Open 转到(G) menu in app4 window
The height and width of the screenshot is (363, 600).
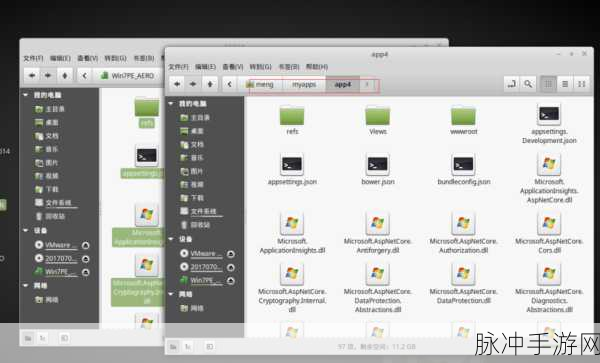[260, 67]
